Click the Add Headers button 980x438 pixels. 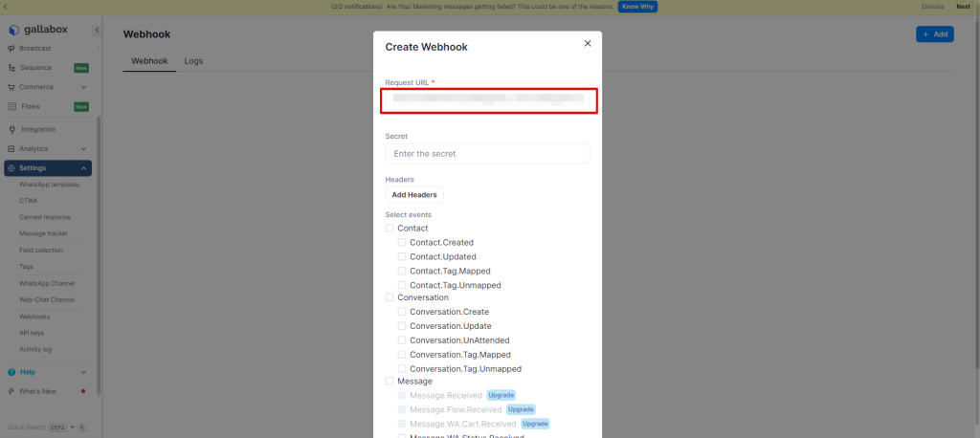(x=414, y=195)
